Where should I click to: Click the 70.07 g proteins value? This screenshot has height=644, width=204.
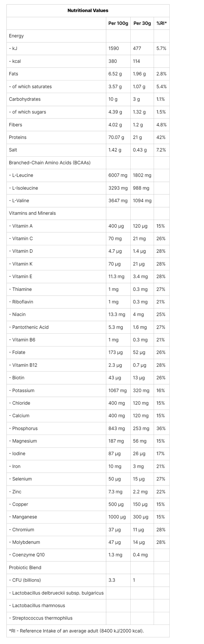click(x=116, y=137)
